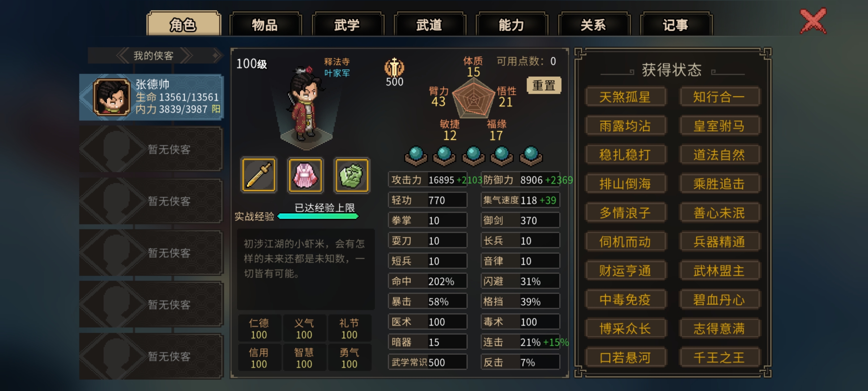This screenshot has width=868, height=391.
Task: Open the 武学 tab
Action: click(347, 25)
